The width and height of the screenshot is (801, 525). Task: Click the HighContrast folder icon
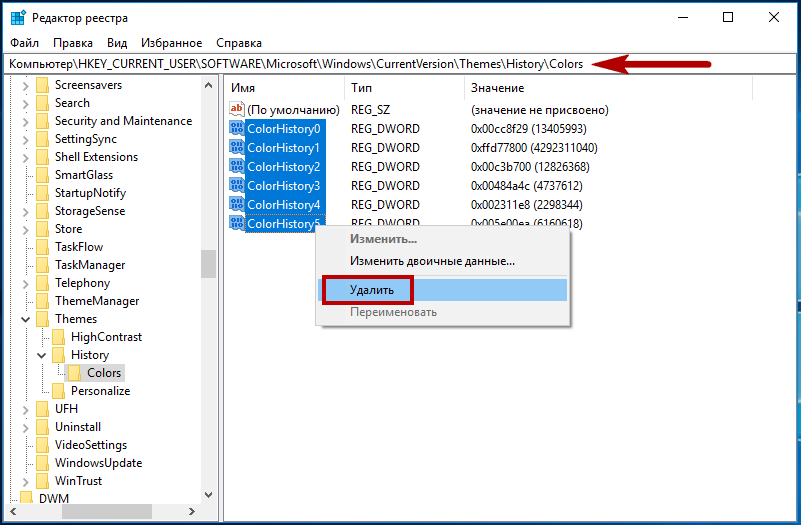(x=59, y=337)
